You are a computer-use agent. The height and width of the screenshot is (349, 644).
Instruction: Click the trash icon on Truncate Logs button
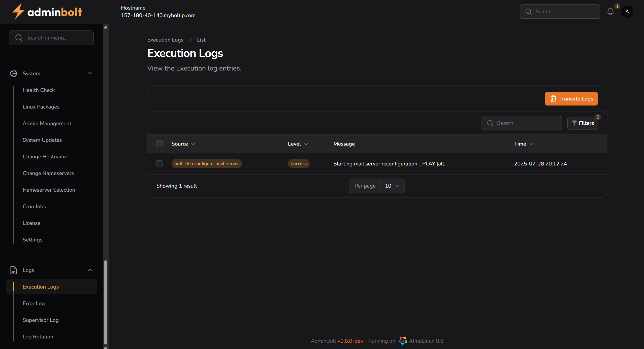[x=553, y=99]
